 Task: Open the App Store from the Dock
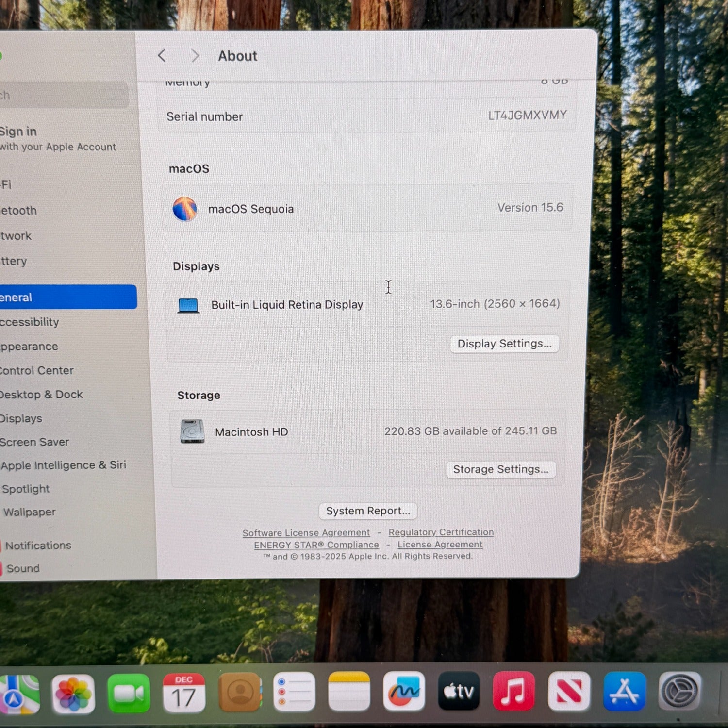[624, 691]
